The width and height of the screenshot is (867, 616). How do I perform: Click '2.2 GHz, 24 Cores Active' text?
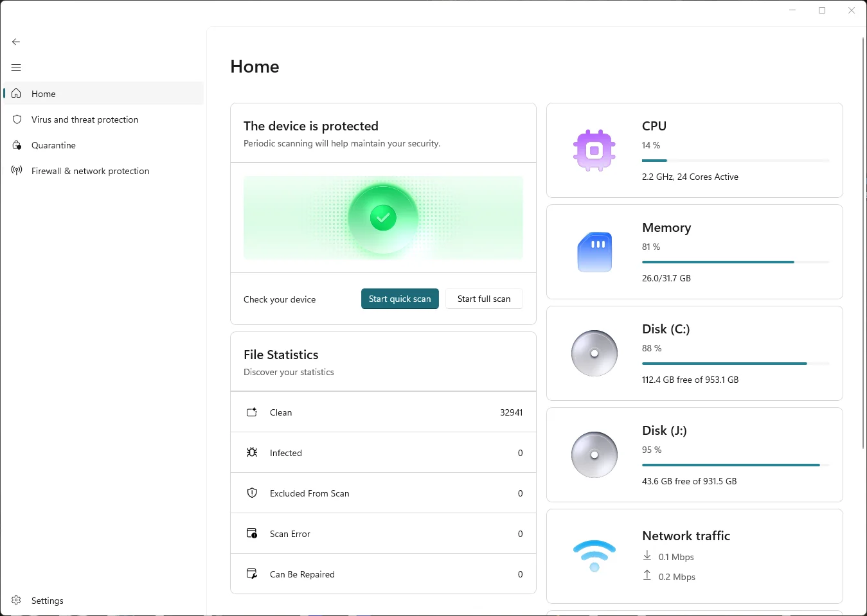point(690,177)
